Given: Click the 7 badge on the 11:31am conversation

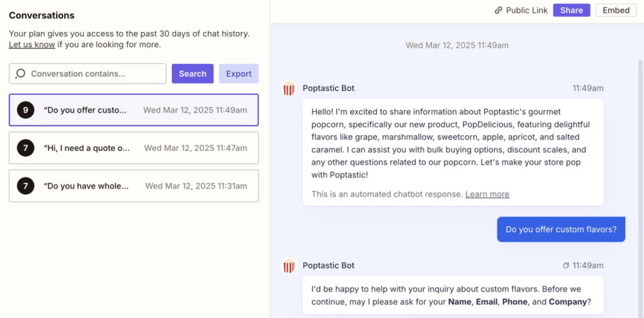Looking at the screenshot, I should pos(25,186).
